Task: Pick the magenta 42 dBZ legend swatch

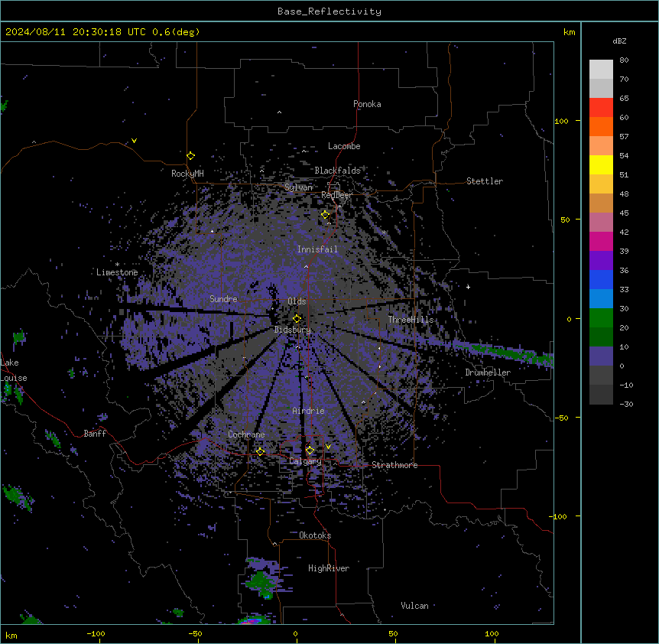Action: 601,241
